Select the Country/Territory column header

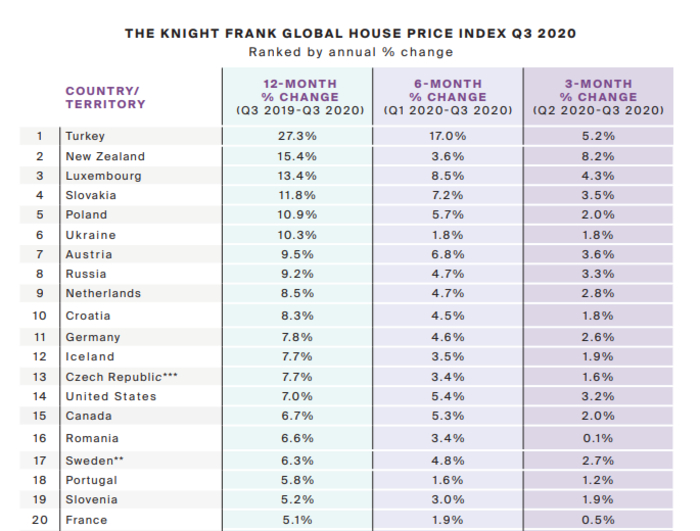[105, 97]
